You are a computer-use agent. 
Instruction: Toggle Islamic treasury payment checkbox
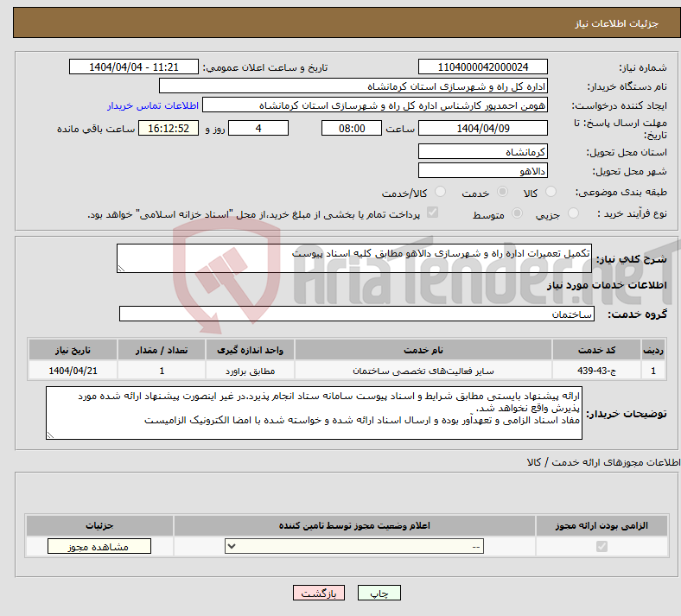coord(432,213)
